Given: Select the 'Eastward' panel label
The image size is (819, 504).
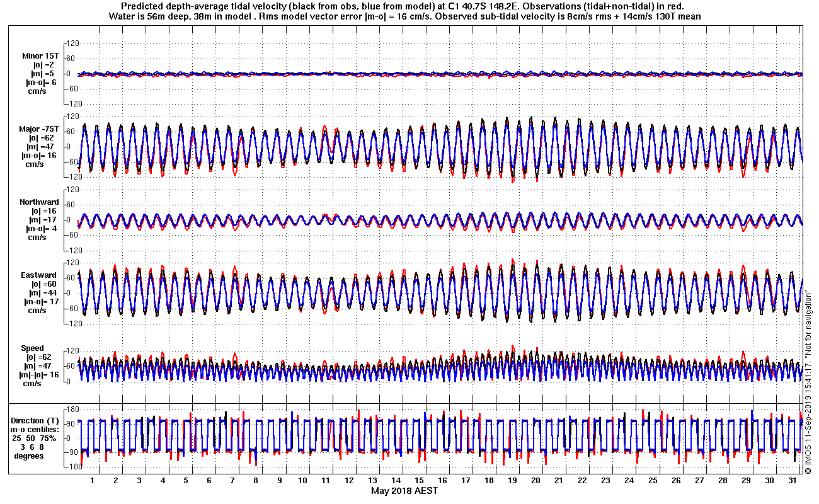Looking at the screenshot, I should (x=40, y=275).
